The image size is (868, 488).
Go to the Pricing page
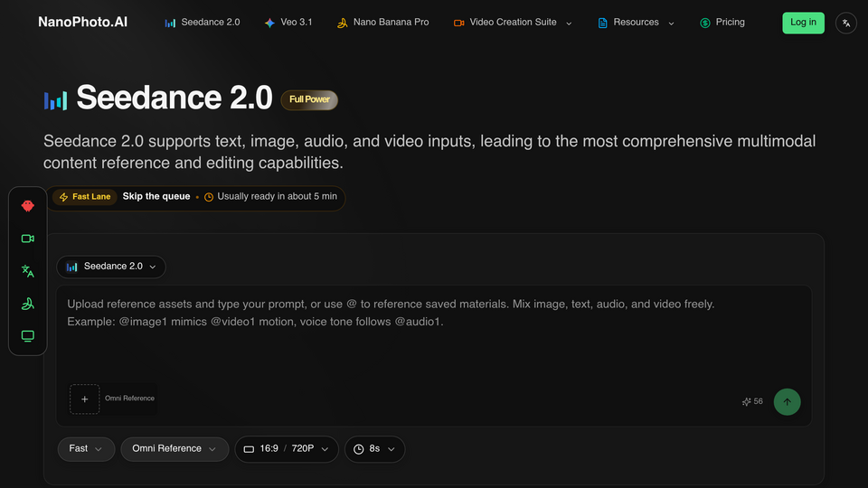pyautogui.click(x=722, y=22)
